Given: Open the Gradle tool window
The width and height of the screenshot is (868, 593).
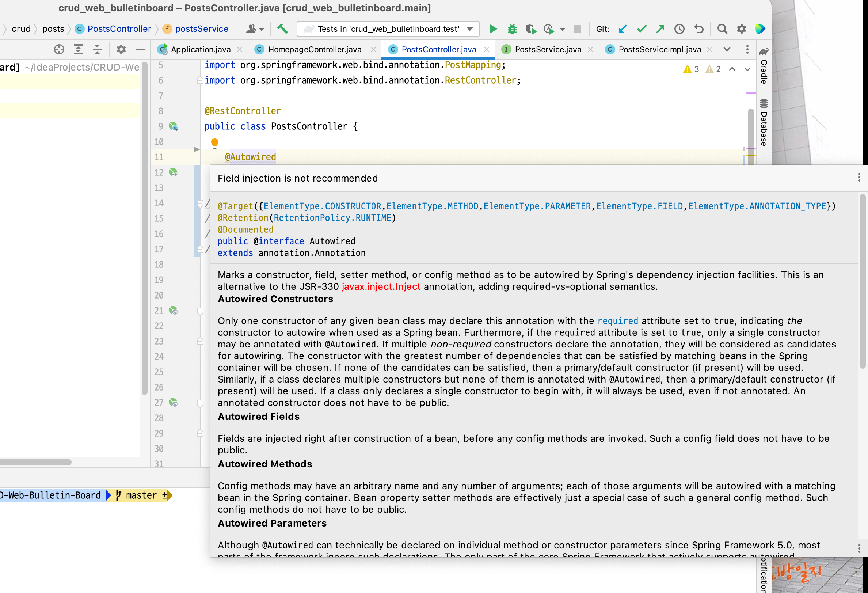Looking at the screenshot, I should 764,66.
